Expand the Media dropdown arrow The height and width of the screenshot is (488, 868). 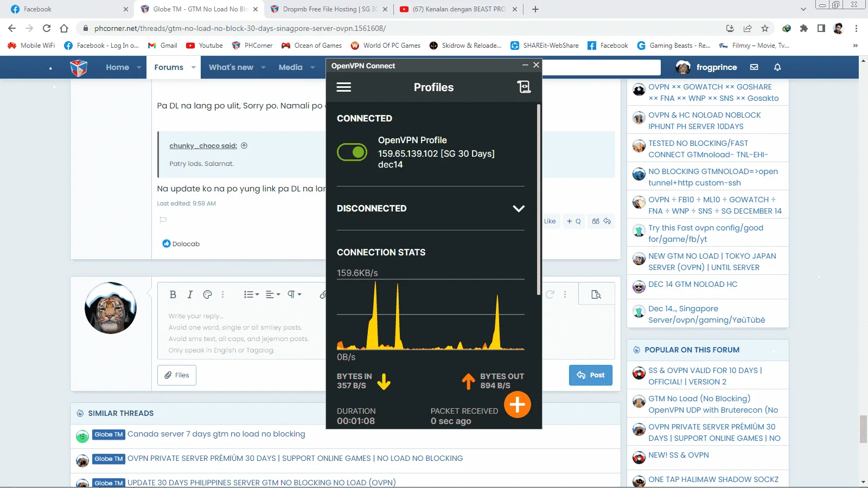(x=312, y=68)
